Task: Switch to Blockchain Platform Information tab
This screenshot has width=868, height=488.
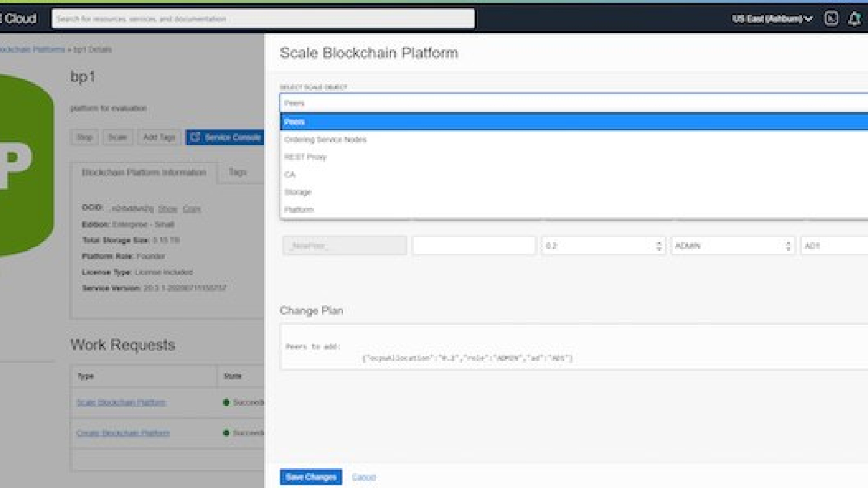Action: pos(144,172)
